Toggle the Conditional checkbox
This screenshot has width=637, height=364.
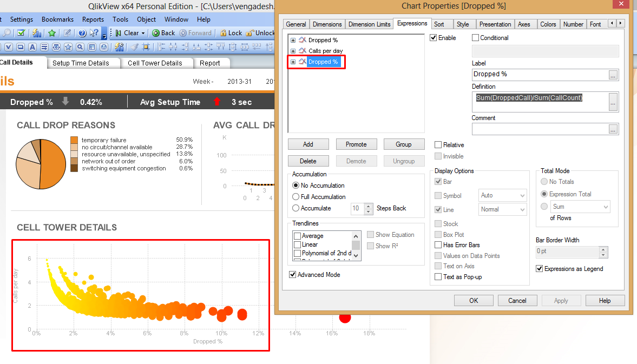pos(475,38)
